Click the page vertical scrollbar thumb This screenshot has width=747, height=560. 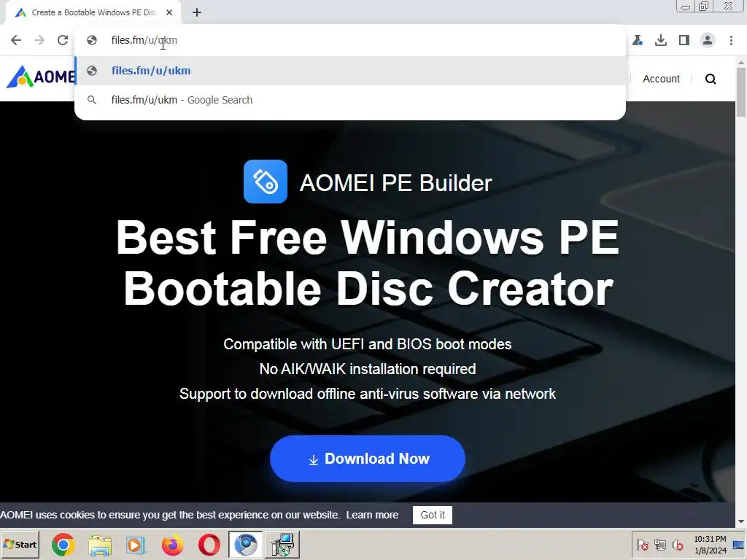[x=741, y=92]
